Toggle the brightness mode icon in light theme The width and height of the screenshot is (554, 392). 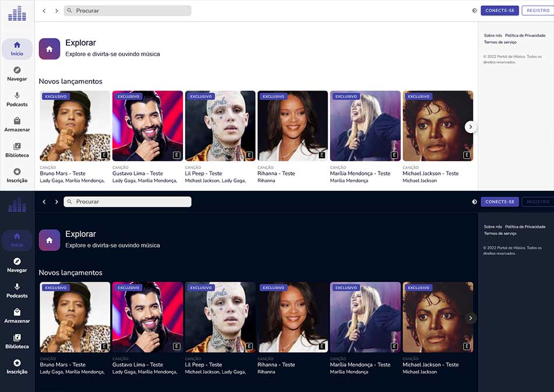pyautogui.click(x=475, y=10)
